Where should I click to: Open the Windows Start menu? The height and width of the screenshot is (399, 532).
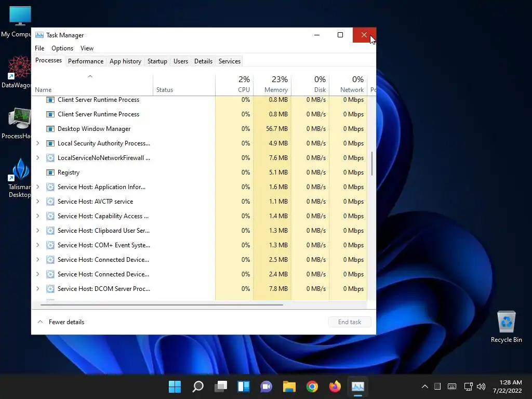click(x=175, y=387)
